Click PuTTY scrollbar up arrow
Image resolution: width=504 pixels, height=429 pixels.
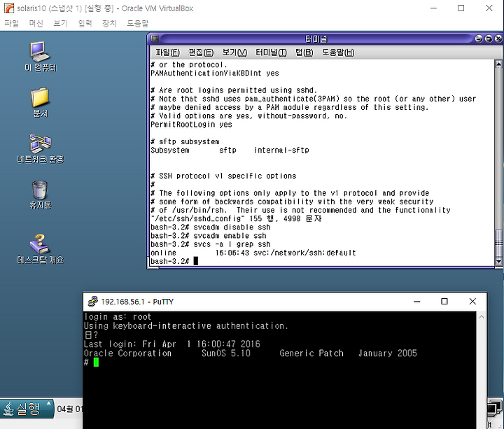pyautogui.click(x=481, y=317)
